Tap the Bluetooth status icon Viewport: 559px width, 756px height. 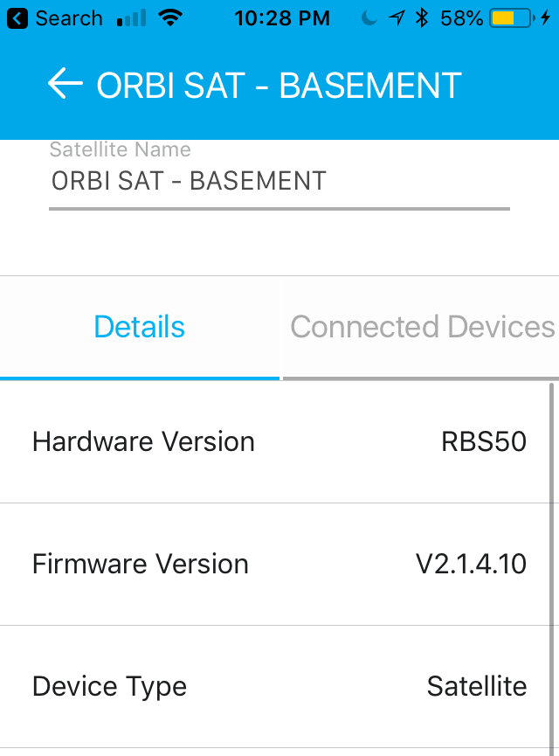[x=421, y=18]
